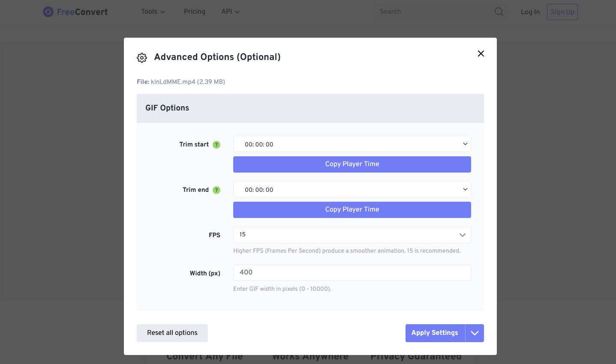Click the search magnifier icon
Viewport: 616px width, 364px height.
coord(499,12)
